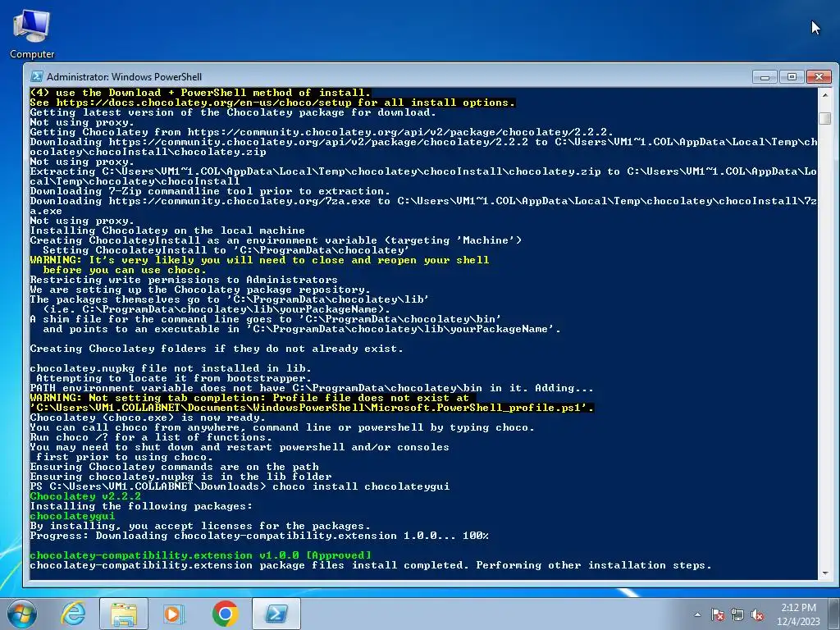Click 'Ensuring Chocolatey commands are on the path'
Screen dimensions: 840x630
click(174, 467)
